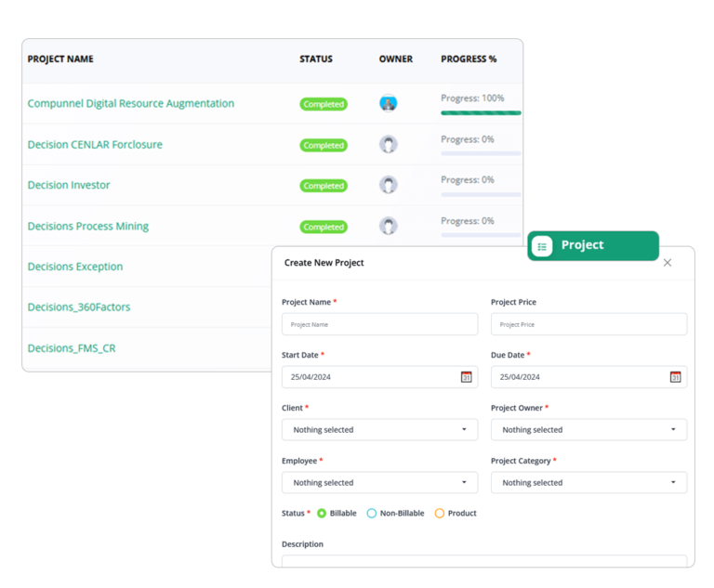Viewport: 714px width, 588px height.
Task: Open the Project Category dropdown
Action: 588,482
